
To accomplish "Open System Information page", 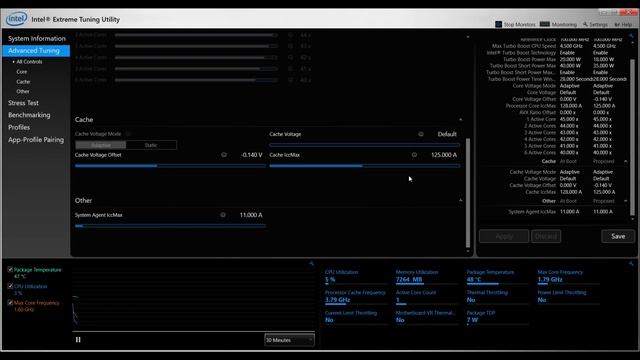I will click(36, 38).
